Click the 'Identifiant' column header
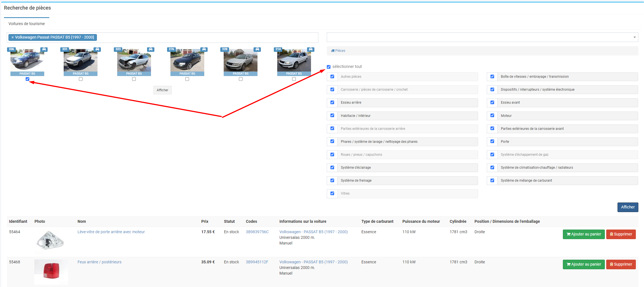The image size is (644, 287). (18, 222)
